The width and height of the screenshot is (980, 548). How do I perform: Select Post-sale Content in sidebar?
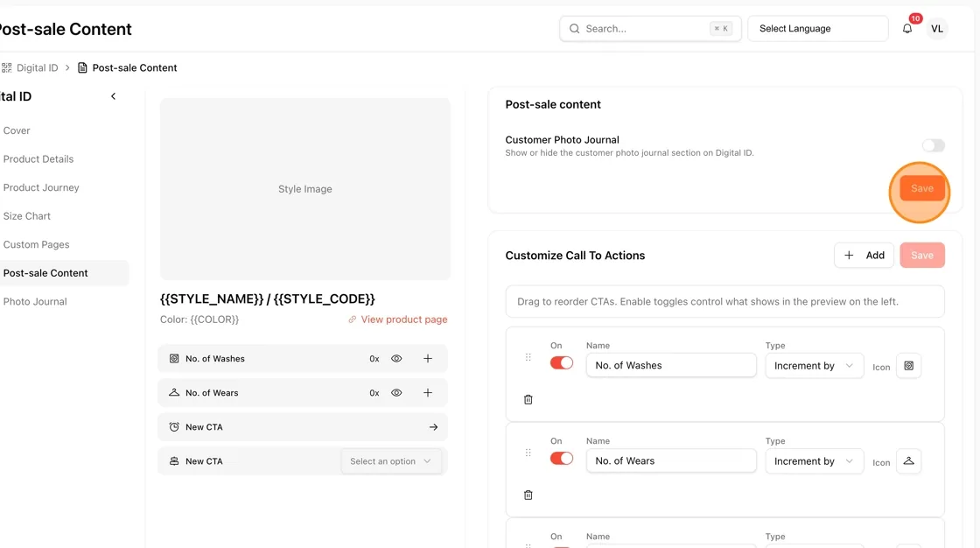tap(45, 273)
